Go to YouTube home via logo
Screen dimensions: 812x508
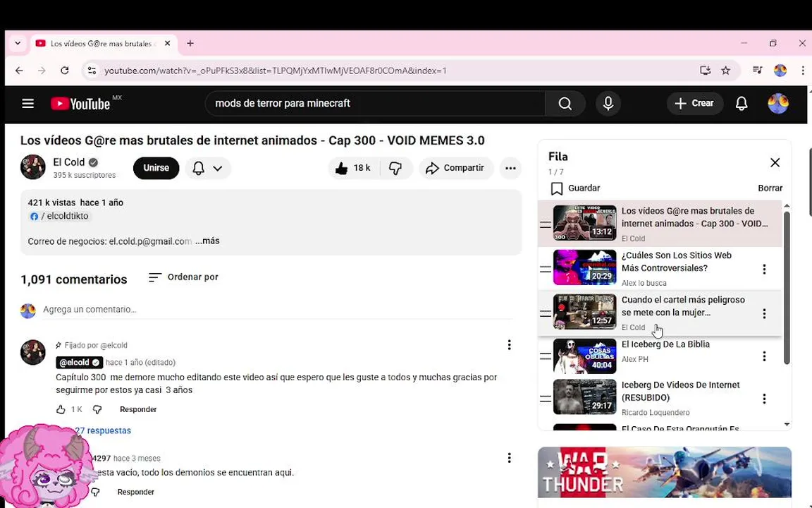coord(80,104)
